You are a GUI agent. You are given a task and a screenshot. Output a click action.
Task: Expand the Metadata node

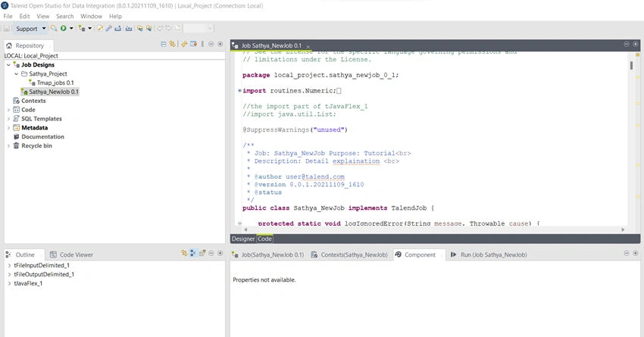(x=8, y=128)
